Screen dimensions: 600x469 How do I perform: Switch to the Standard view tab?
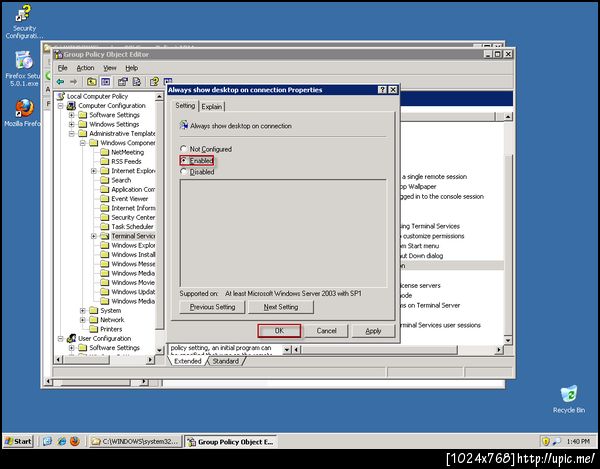(225, 361)
